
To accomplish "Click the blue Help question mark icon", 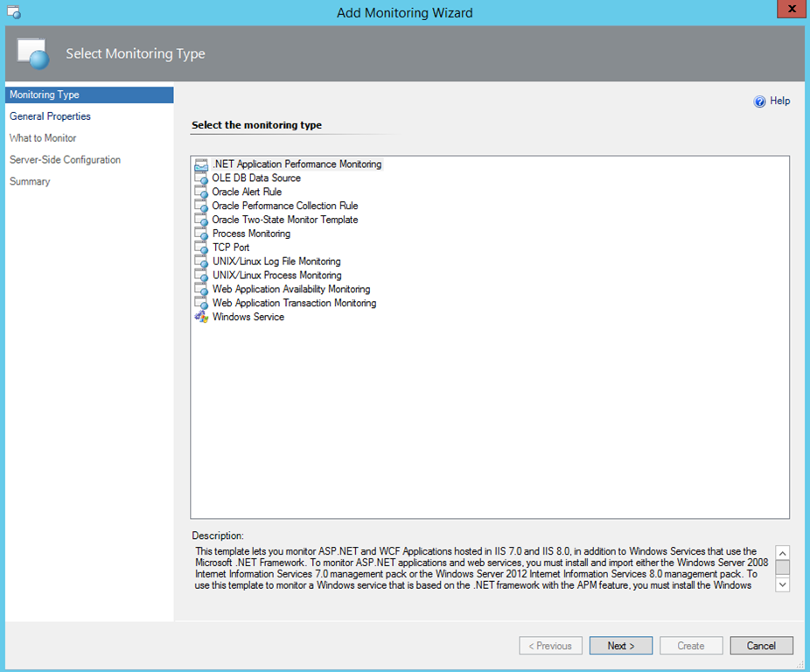I will (x=760, y=101).
